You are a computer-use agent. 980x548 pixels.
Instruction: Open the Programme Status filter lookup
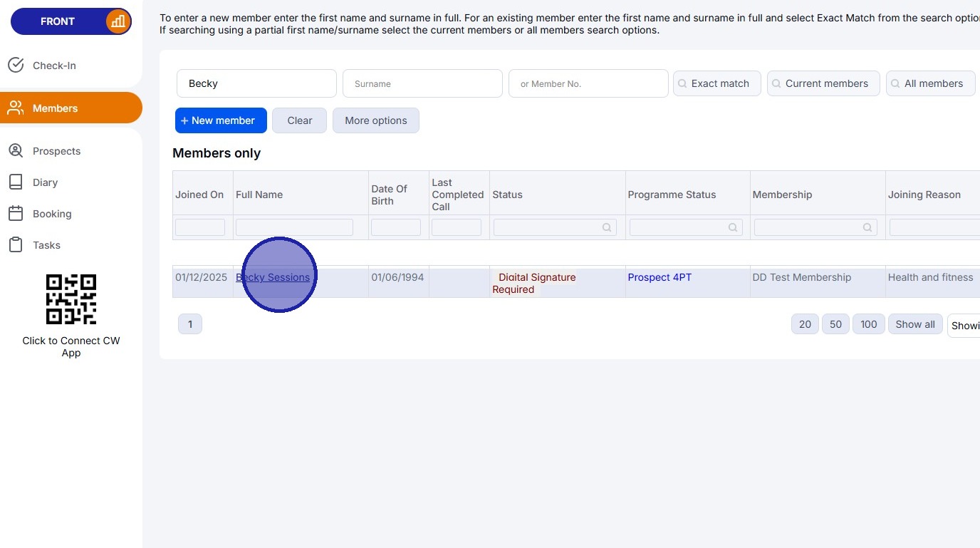(x=733, y=227)
